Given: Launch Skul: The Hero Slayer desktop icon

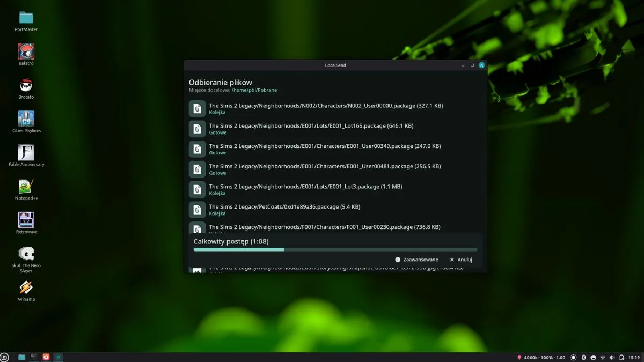Looking at the screenshot, I should [x=26, y=254].
